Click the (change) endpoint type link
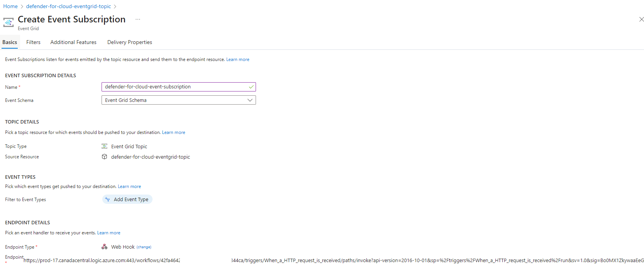 (x=144, y=247)
